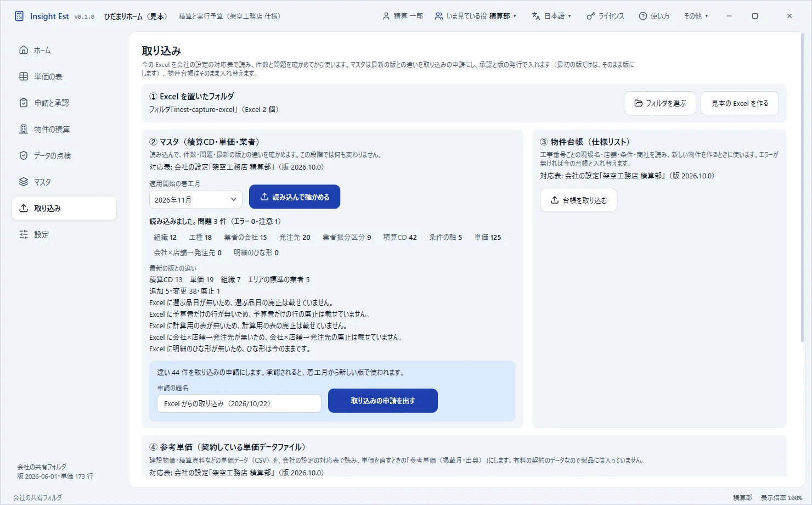Image resolution: width=812 pixels, height=505 pixels.
Task: Click the 申請と承認 clipboard icon
Action: [x=24, y=103]
